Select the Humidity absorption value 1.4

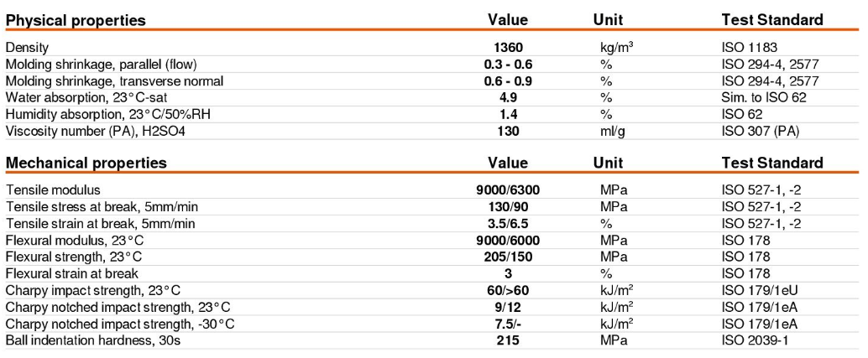(508, 115)
